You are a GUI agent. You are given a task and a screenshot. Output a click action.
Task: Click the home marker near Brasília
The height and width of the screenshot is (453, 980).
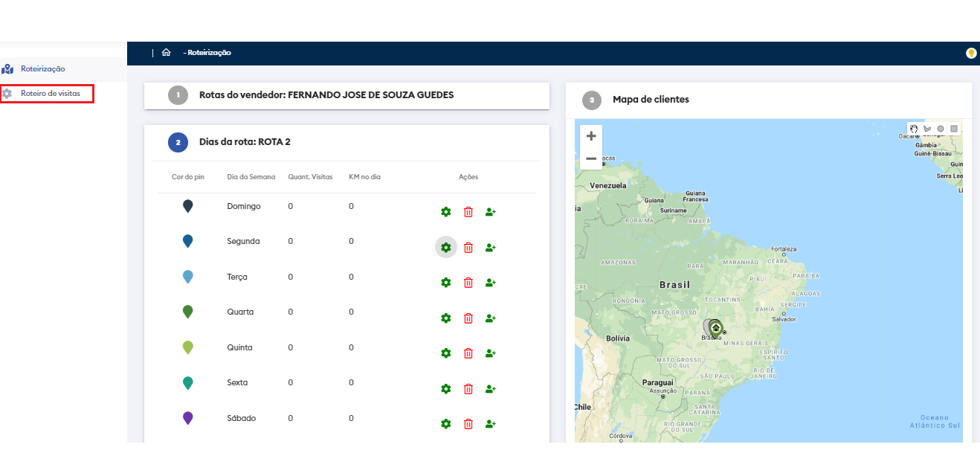pyautogui.click(x=715, y=327)
